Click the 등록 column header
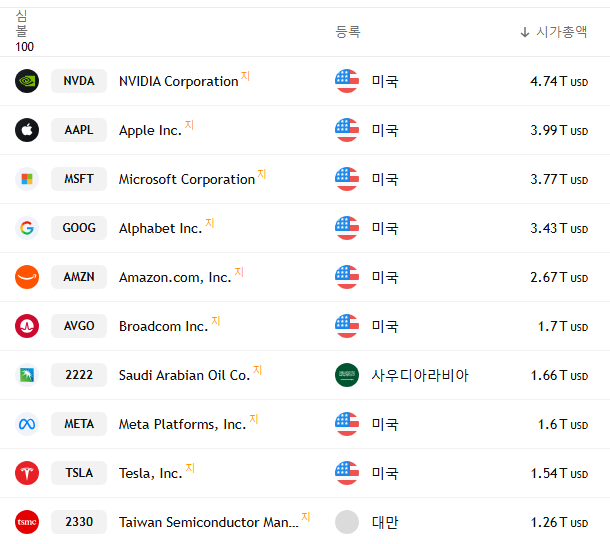610x544 pixels. (x=347, y=32)
